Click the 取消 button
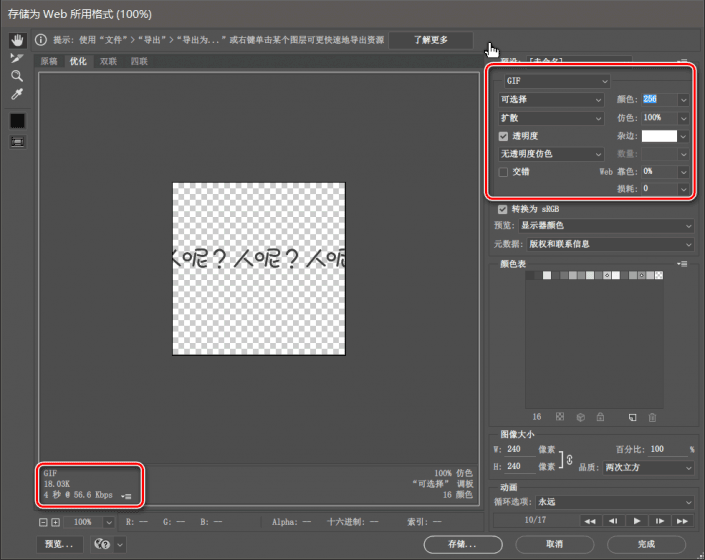 554,544
